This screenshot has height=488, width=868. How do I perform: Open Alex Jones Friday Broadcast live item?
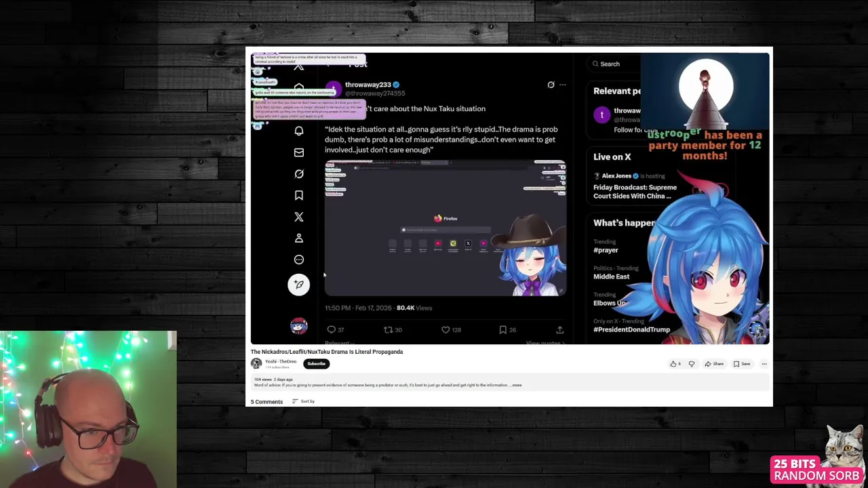635,187
